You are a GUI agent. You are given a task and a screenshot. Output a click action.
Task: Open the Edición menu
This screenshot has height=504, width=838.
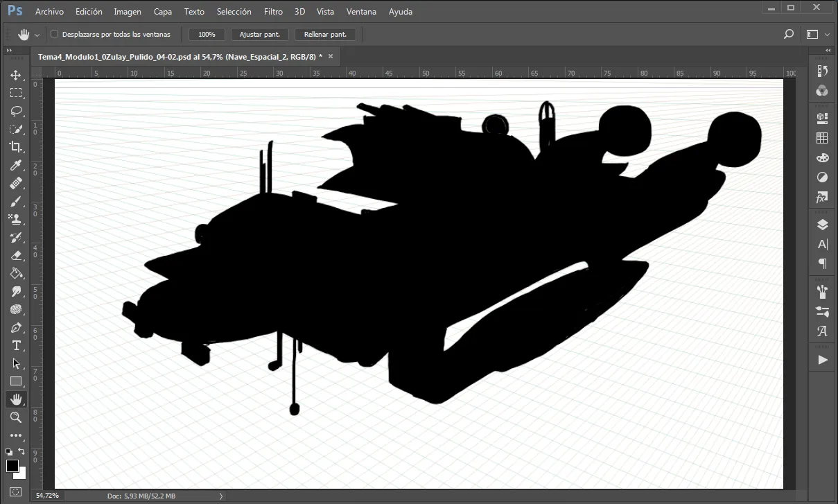pos(89,12)
